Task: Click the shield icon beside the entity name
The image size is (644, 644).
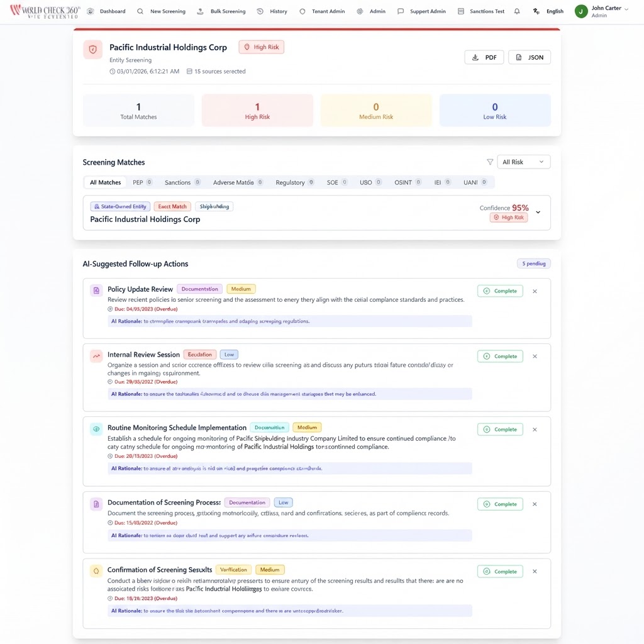Action: click(93, 50)
